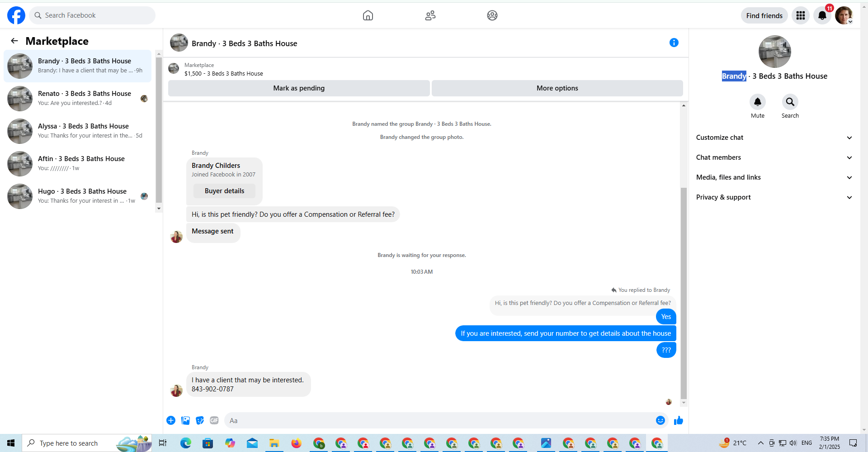The image size is (868, 452).
Task: Click the 'Message sent' bubble
Action: (x=213, y=232)
